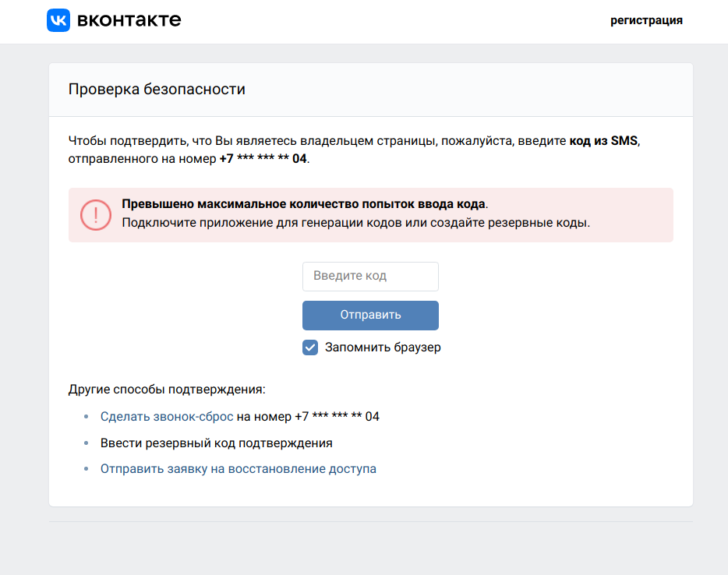Screen dimensions: 728x575
Task: Focus the Введите код input field
Action: click(370, 276)
